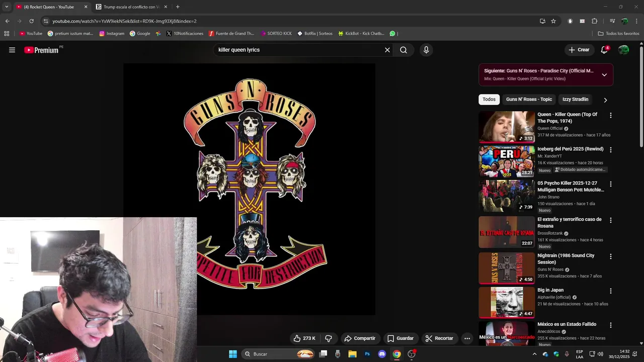Open options menu for 05 Psycho Killer video
Image resolution: width=644 pixels, height=362 pixels.
[x=611, y=184]
